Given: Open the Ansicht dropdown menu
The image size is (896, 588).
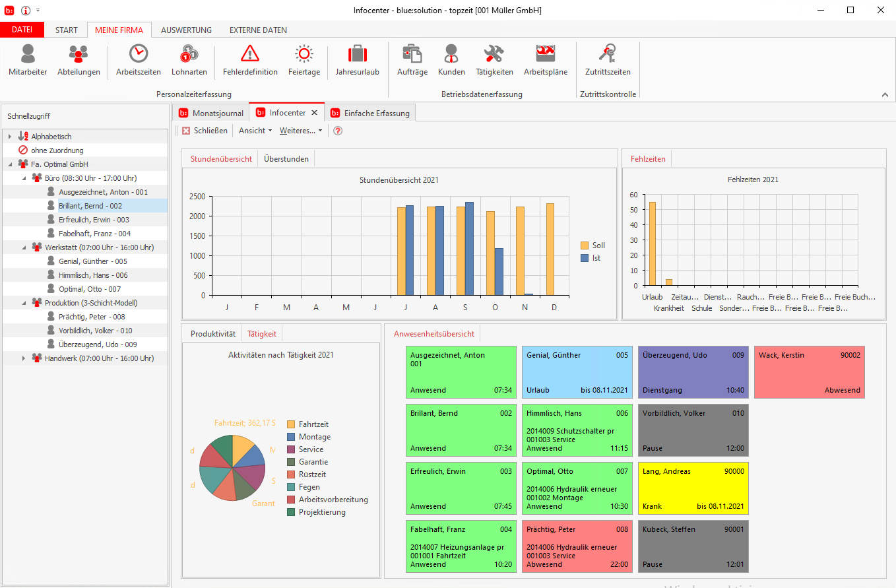Looking at the screenshot, I should pyautogui.click(x=255, y=131).
